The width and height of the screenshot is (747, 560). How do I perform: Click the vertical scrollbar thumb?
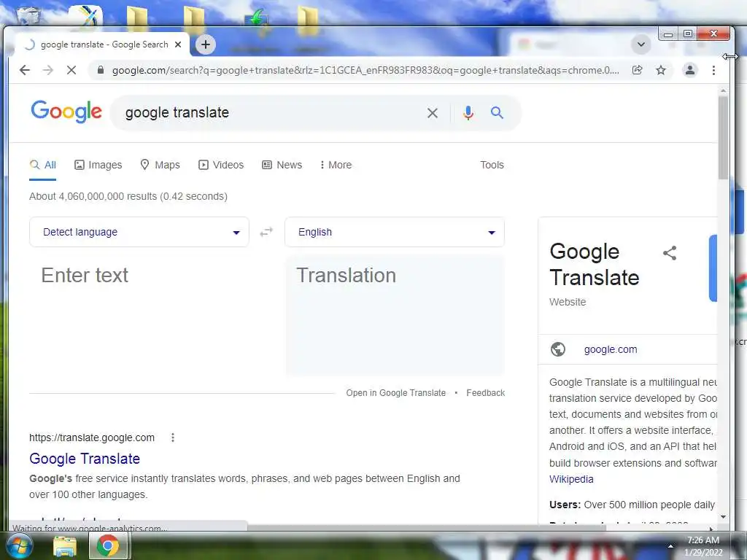723,138
